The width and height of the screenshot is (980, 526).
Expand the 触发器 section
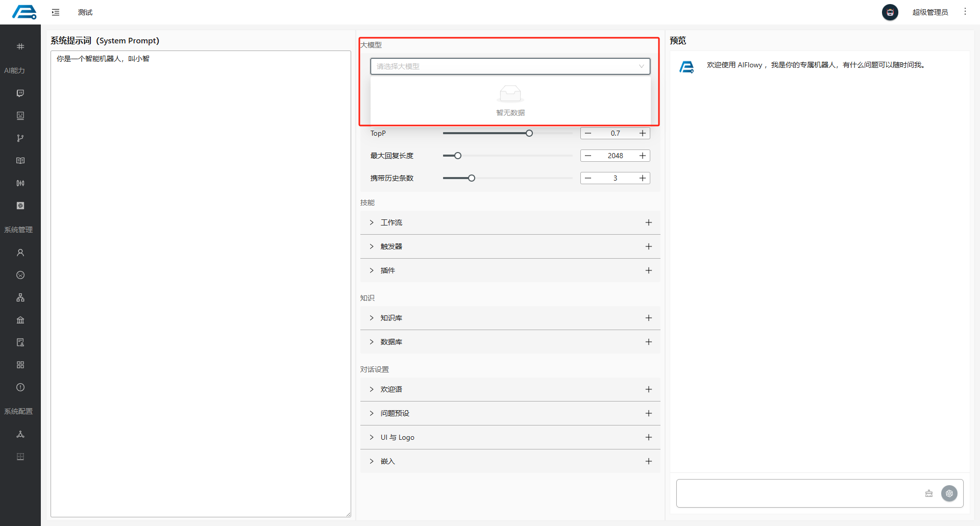coord(372,246)
